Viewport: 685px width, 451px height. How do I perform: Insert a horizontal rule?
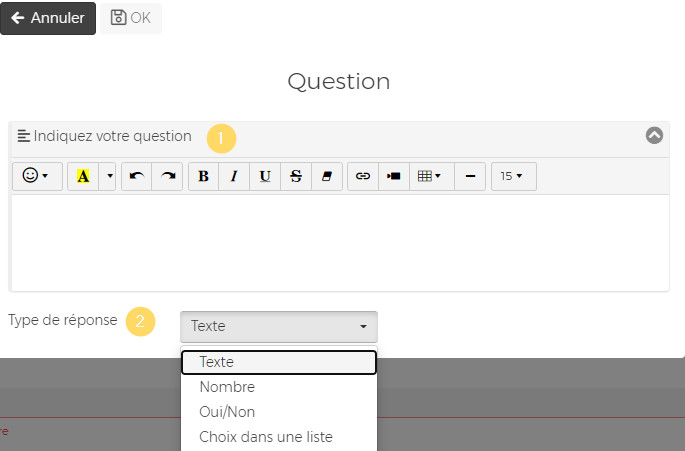pyautogui.click(x=470, y=176)
